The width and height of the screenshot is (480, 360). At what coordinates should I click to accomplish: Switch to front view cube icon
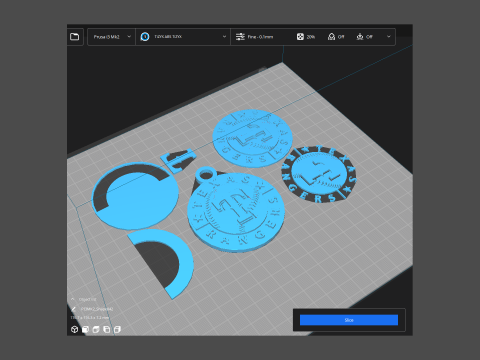coord(85,330)
